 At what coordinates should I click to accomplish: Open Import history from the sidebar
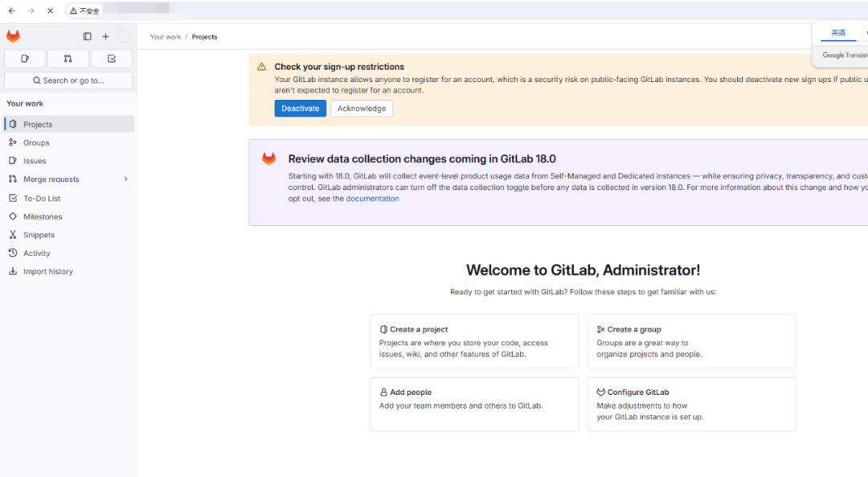pos(69,271)
